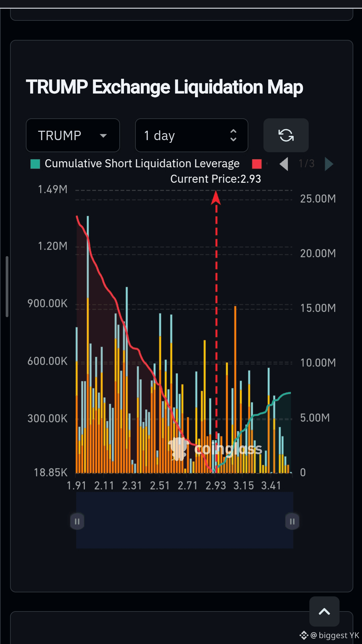Click the 2.31 x-axis price label
Image resolution: width=362 pixels, height=644 pixels.
(x=132, y=485)
